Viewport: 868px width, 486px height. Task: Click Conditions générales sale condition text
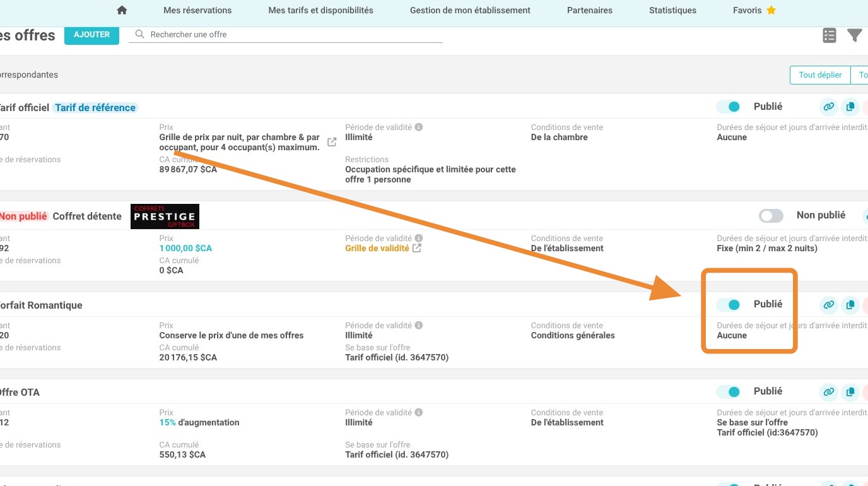click(573, 335)
